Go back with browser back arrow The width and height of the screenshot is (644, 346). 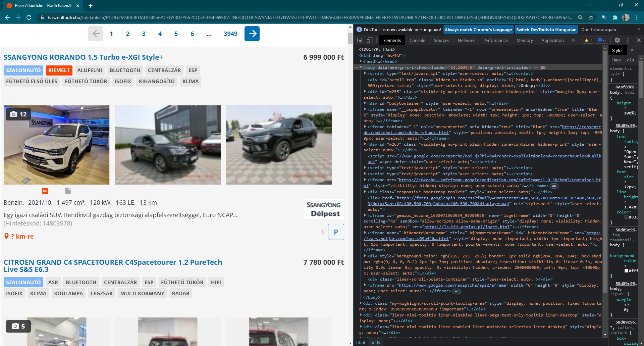pyautogui.click(x=7, y=17)
